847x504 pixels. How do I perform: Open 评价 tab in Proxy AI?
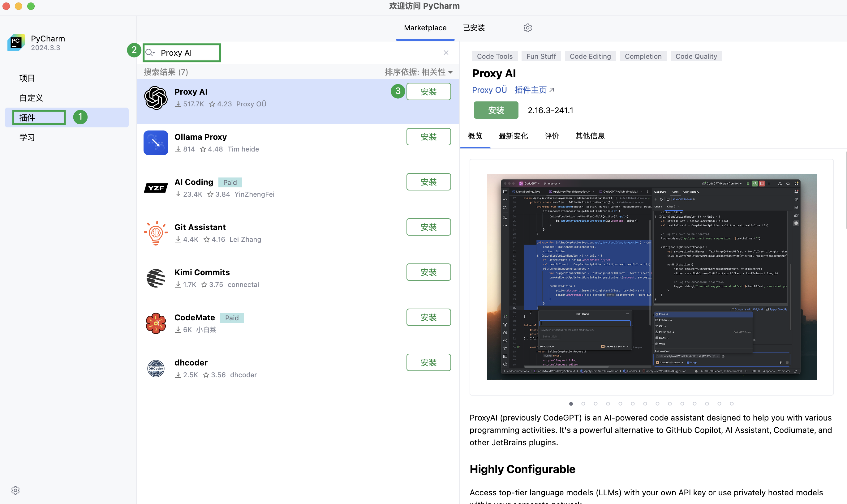point(550,136)
